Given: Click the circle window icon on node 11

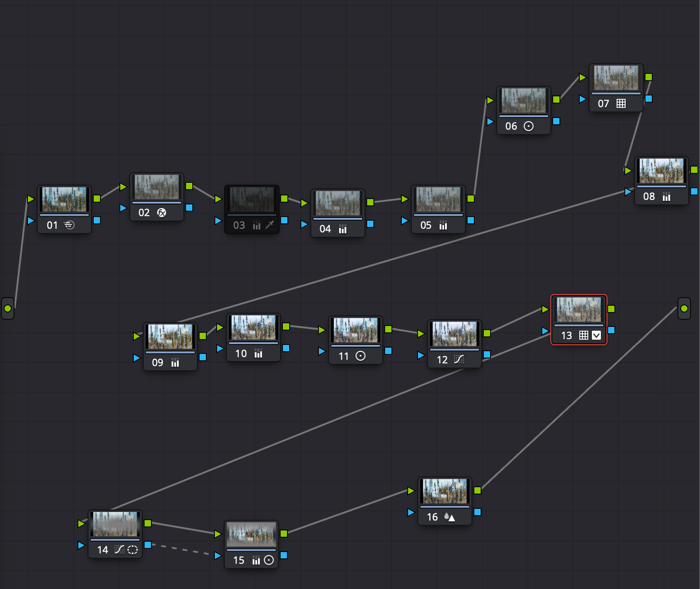Looking at the screenshot, I should point(360,356).
